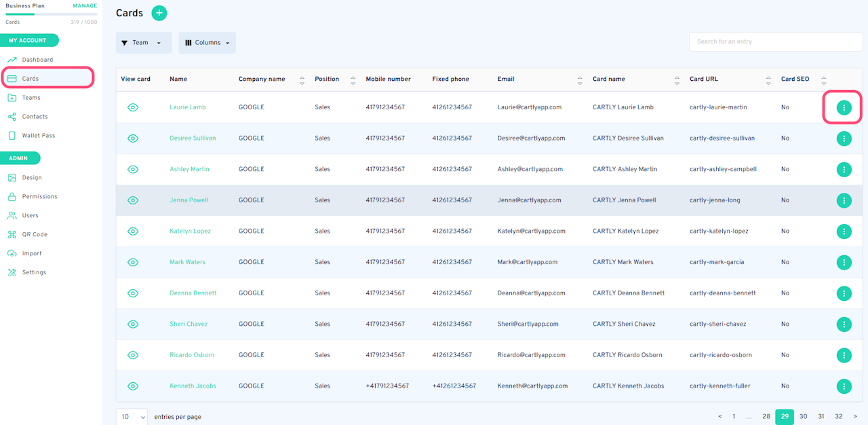The image size is (868, 425).
Task: Click the Import cloud icon in sidebar
Action: coord(12,253)
